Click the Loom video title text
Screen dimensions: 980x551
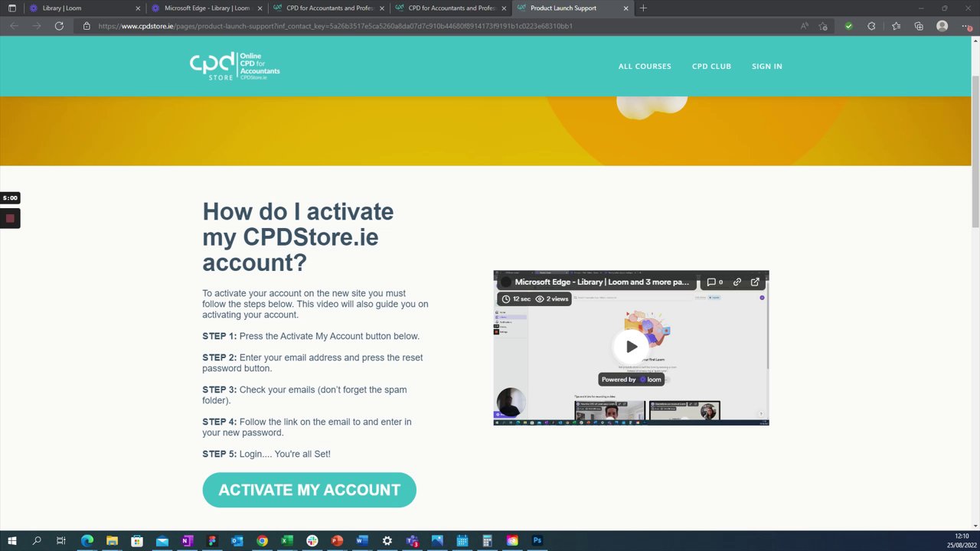[x=602, y=282]
